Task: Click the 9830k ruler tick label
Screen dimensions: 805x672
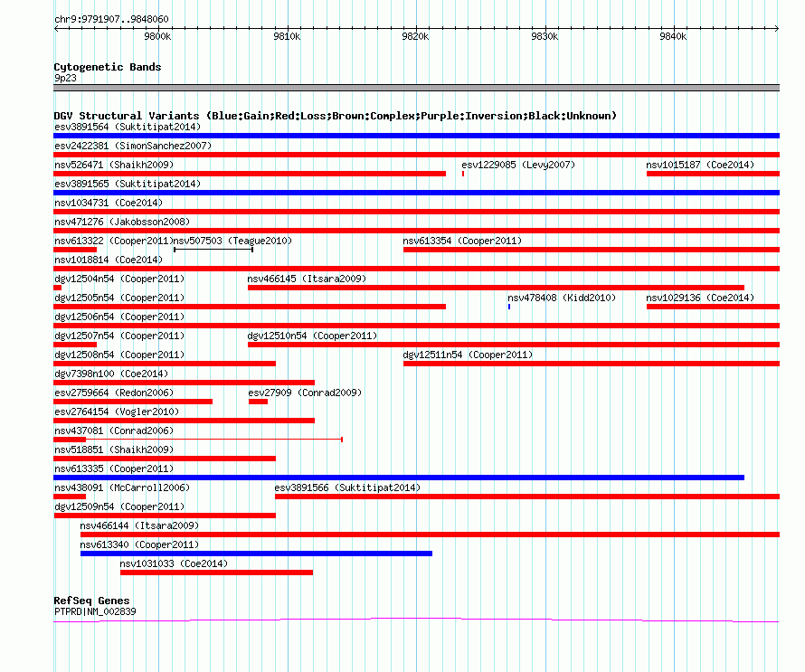Action: (545, 36)
